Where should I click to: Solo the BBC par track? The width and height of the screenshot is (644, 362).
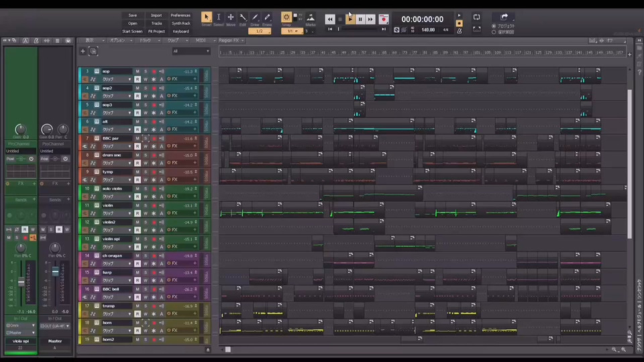146,138
